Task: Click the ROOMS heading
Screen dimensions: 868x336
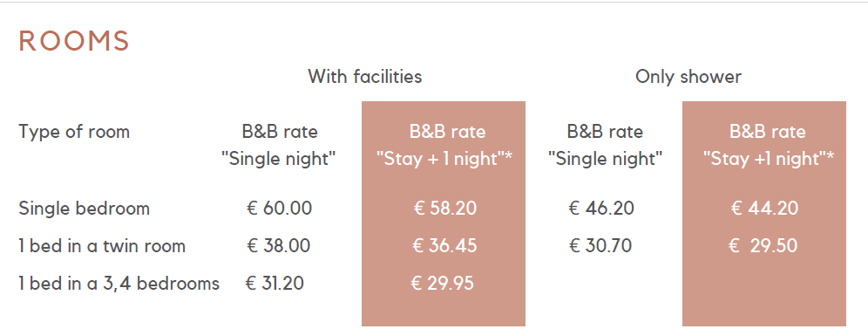Action: (73, 42)
